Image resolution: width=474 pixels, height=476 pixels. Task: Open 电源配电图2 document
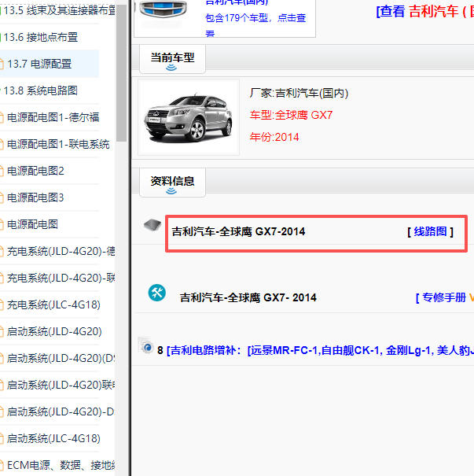35,171
